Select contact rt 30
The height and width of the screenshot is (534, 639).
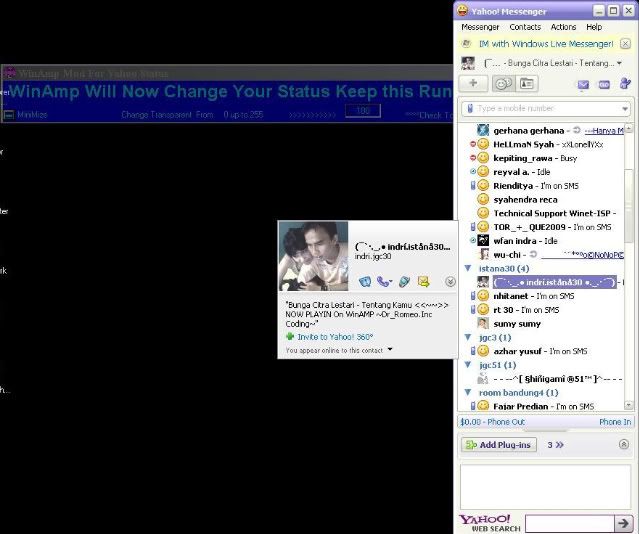[503, 310]
